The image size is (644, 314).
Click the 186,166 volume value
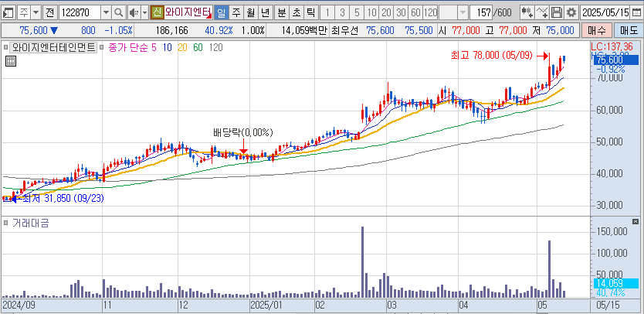click(x=171, y=30)
